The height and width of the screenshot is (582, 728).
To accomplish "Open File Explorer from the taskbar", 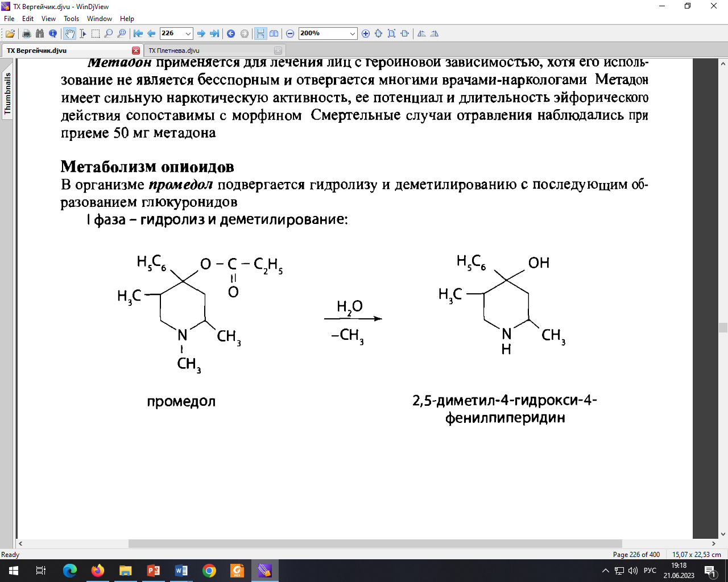I will 126,571.
